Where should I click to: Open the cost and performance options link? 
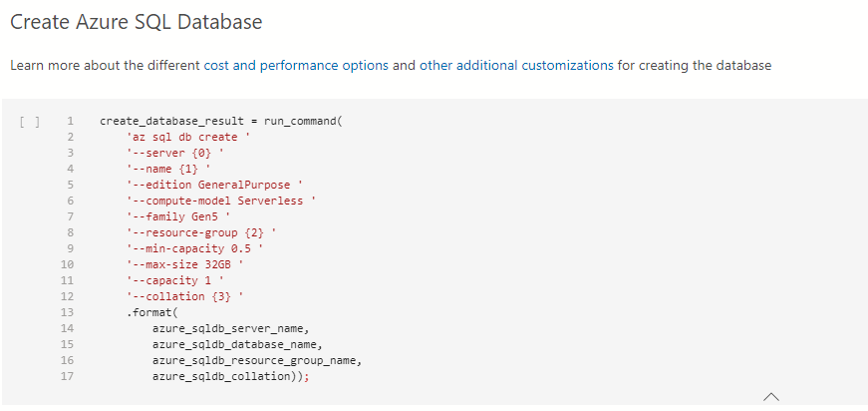(x=296, y=66)
